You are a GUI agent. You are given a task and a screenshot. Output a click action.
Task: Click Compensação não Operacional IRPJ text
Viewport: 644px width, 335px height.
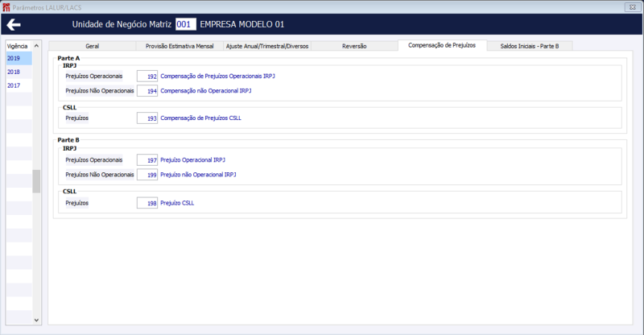coord(206,91)
